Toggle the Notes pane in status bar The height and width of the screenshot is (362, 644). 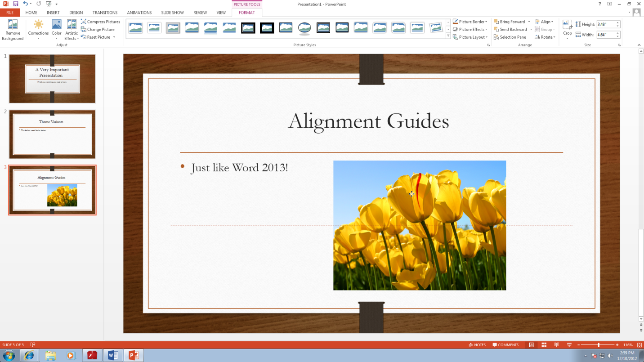(x=477, y=345)
